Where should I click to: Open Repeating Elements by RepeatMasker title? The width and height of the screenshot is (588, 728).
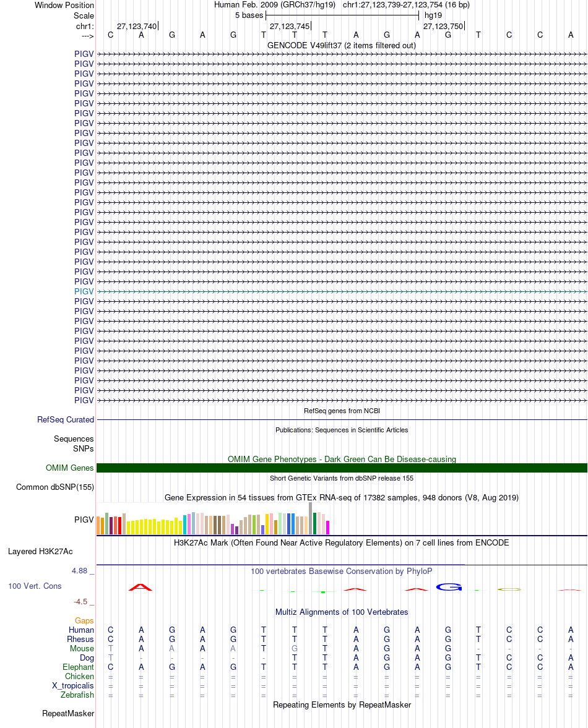(x=342, y=704)
